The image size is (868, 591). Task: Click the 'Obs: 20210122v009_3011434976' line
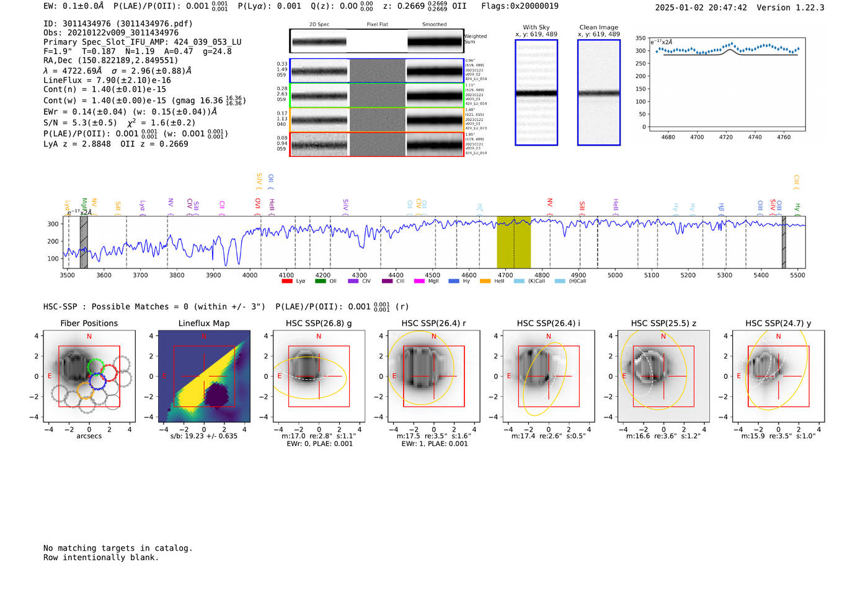111,32
